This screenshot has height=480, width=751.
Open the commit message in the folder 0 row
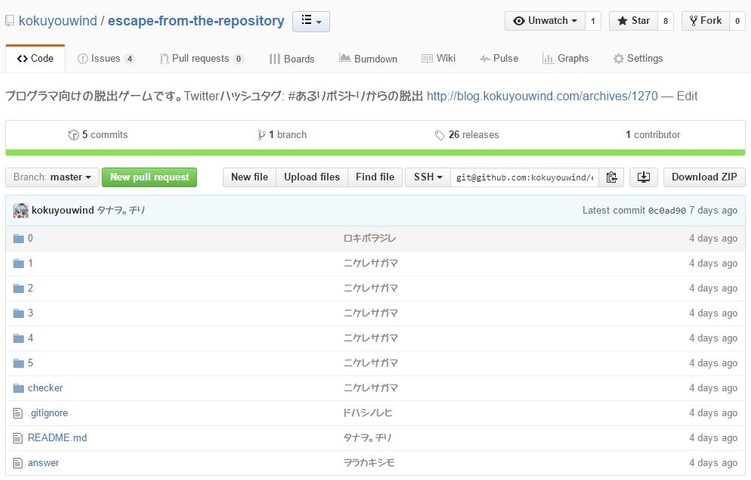(x=369, y=238)
